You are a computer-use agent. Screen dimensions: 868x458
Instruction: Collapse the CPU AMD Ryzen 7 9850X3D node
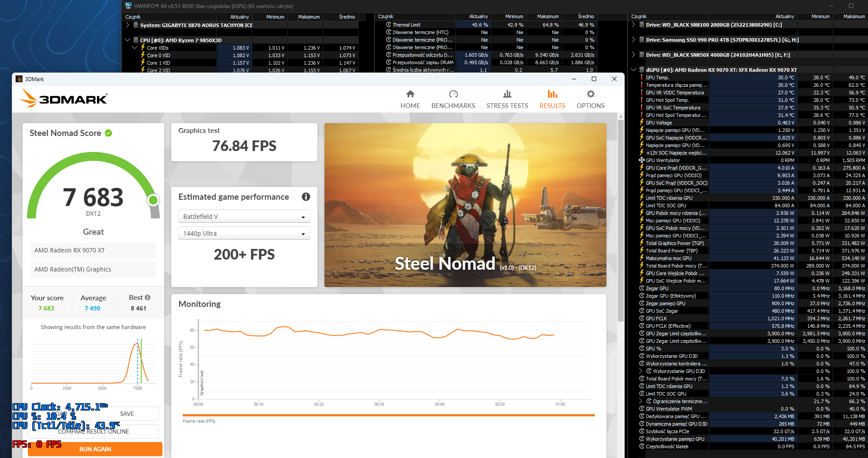(127, 40)
